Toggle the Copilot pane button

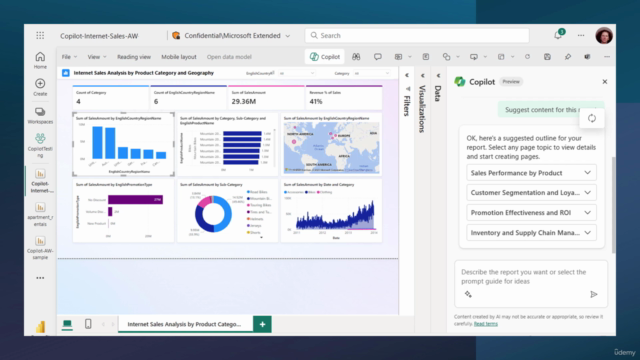click(325, 57)
